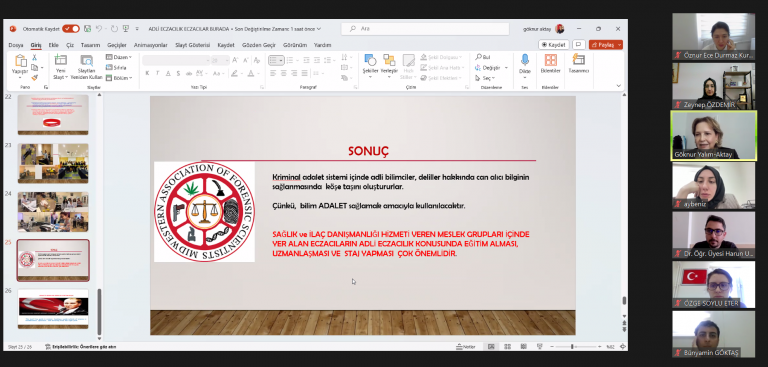Click the Yeni Slayt icon
Image resolution: width=768 pixels, height=367 pixels.
point(60,60)
